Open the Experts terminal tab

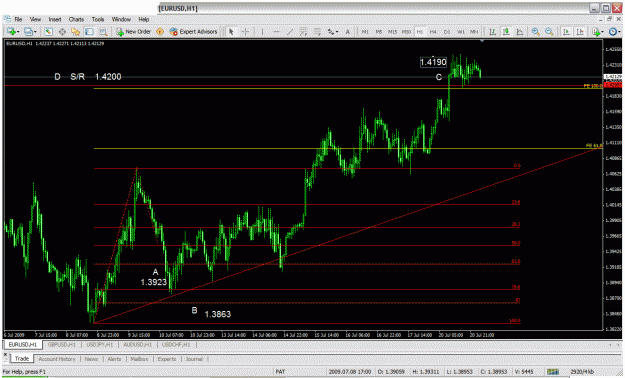point(167,359)
